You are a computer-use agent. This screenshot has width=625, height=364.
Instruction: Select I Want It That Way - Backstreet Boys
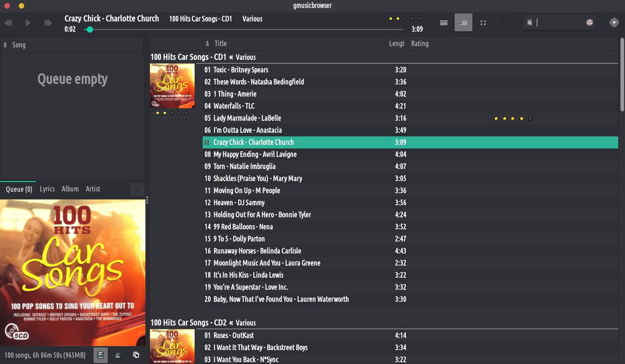410,347
